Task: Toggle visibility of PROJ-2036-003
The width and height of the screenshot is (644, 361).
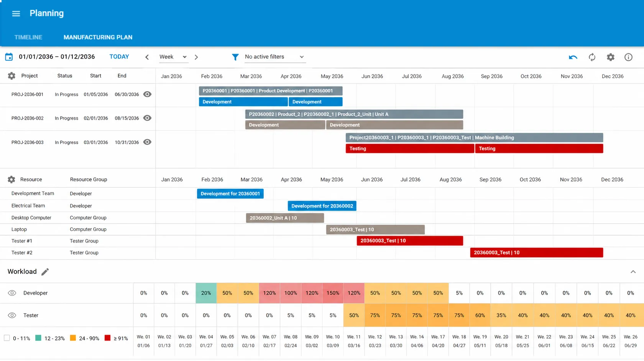Action: click(147, 142)
